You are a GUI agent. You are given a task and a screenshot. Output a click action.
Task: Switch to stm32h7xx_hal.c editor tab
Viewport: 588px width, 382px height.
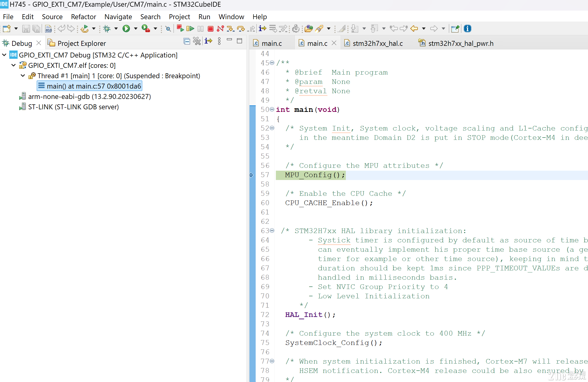point(374,43)
